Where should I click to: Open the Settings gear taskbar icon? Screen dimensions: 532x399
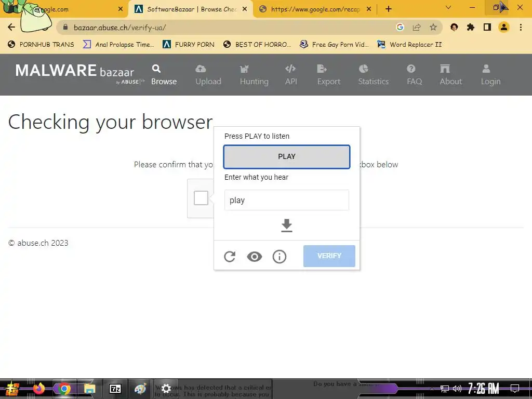[x=166, y=389]
